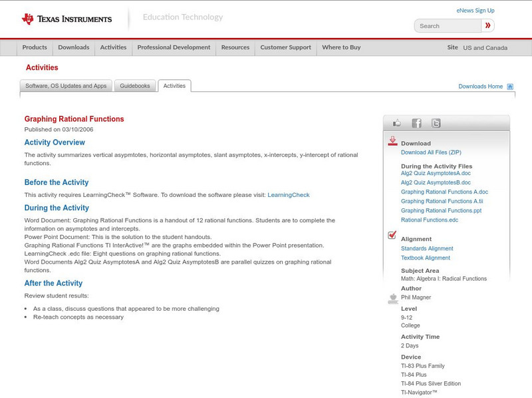Click the red Download arrow icon

[392, 141]
